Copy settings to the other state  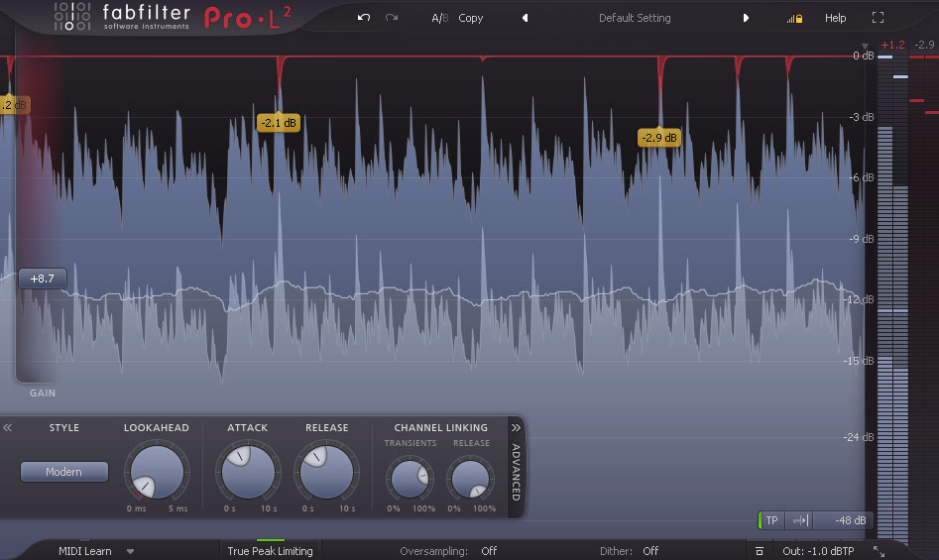(x=471, y=18)
